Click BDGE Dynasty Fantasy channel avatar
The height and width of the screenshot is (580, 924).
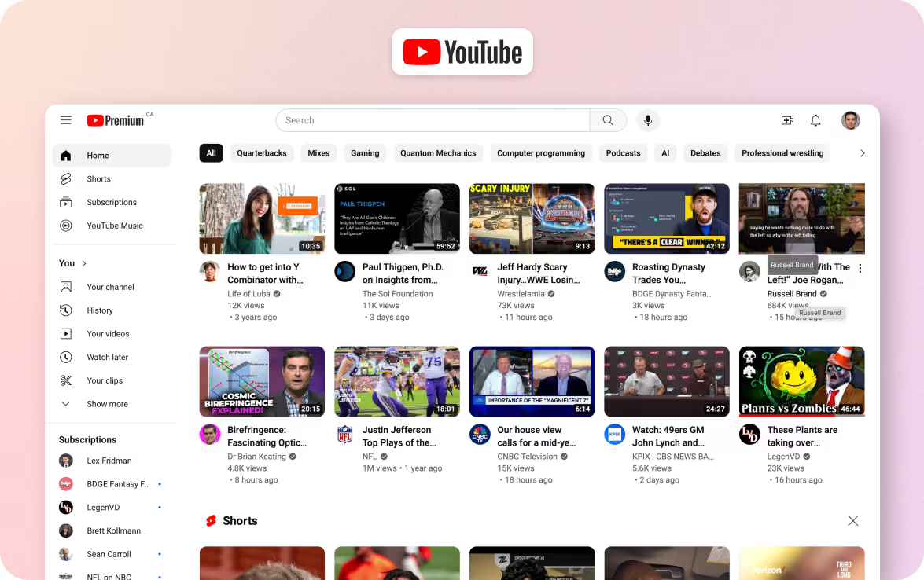615,271
